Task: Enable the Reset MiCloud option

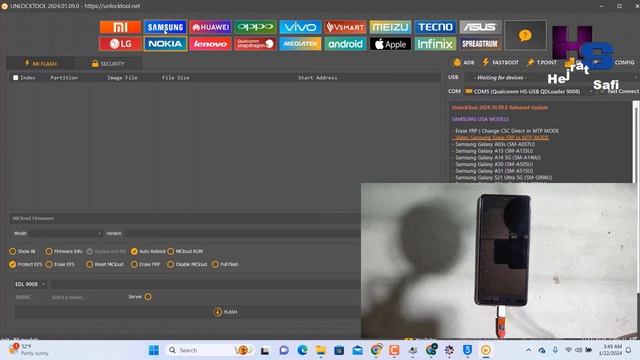Action: tap(104, 264)
